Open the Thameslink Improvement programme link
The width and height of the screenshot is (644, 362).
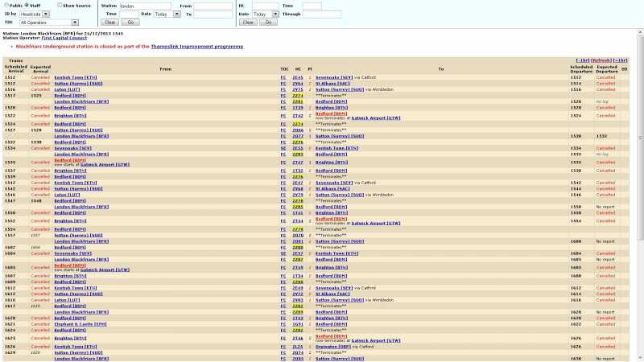[196, 47]
